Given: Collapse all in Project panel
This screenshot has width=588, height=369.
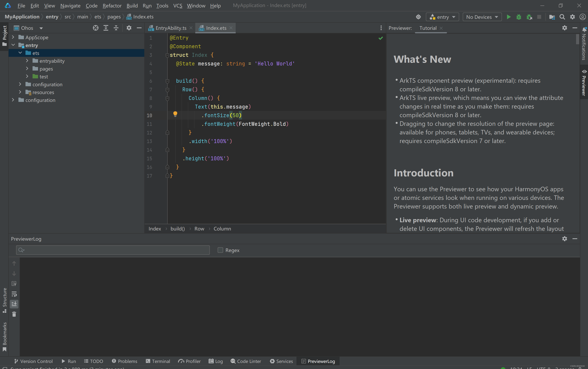Looking at the screenshot, I should coord(116,28).
